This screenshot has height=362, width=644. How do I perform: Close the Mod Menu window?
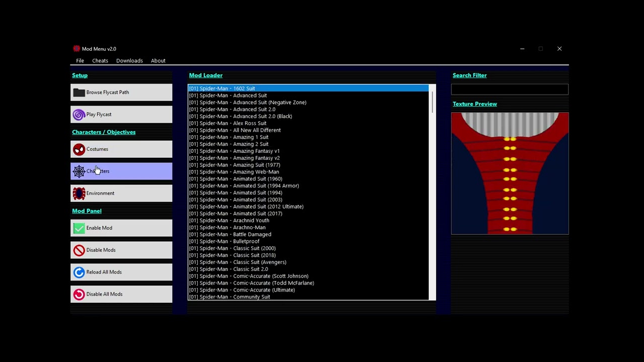[559, 49]
